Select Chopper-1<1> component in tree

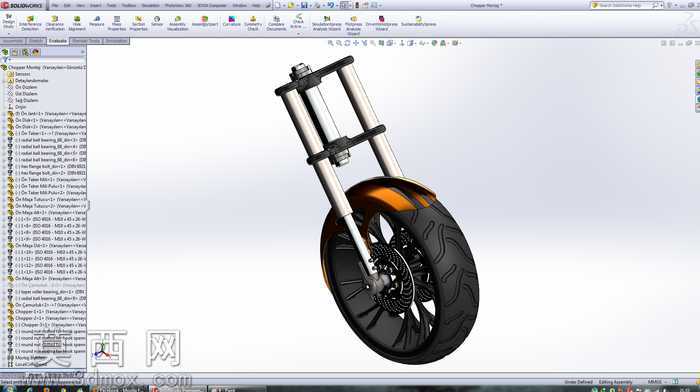coord(47,312)
